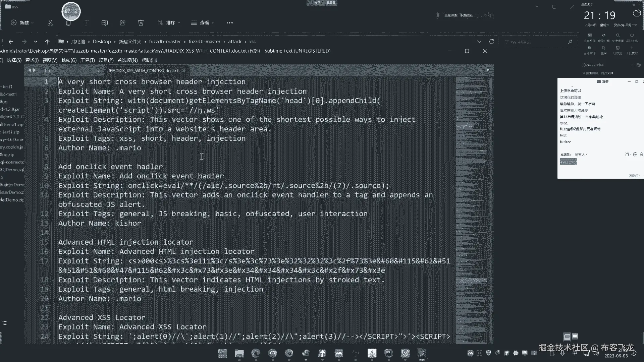Open the Edge browser in taskbar

tap(256, 353)
